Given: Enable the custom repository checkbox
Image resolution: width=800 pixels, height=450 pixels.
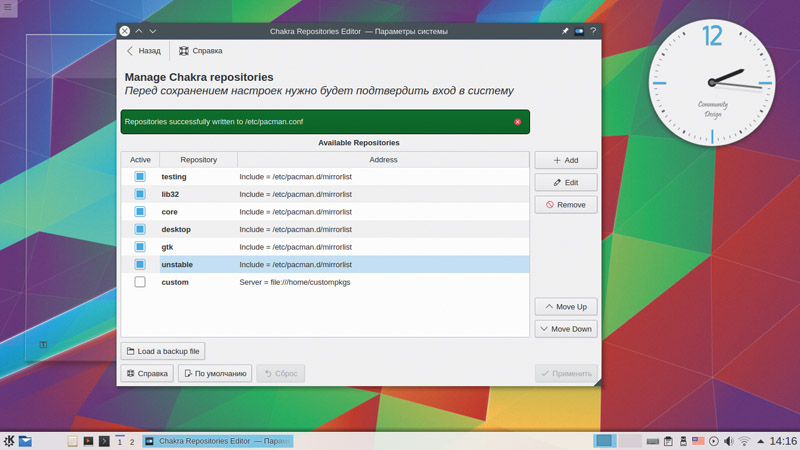Looking at the screenshot, I should coord(140,282).
